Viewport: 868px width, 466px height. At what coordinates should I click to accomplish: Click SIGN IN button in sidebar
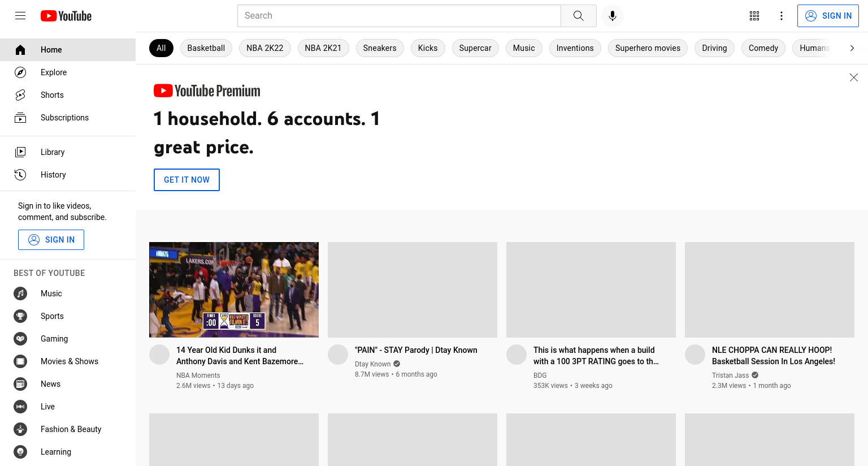click(51, 240)
